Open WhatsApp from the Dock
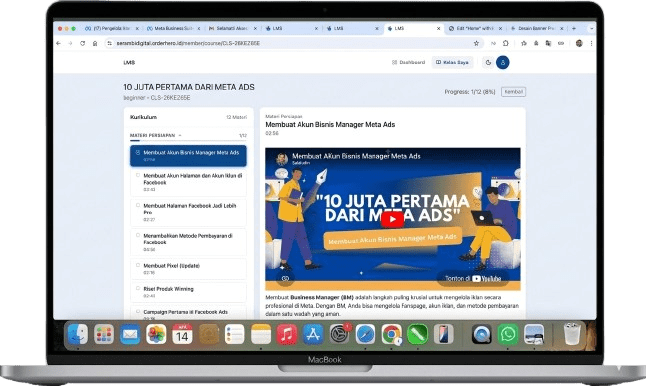 508,334
